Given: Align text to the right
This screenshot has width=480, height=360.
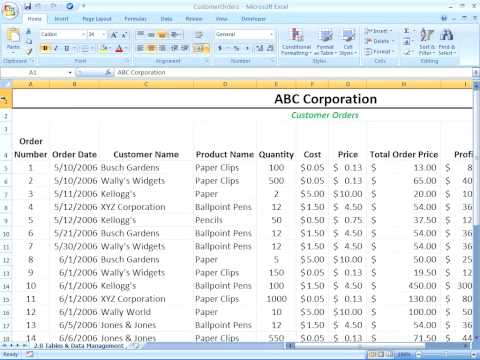Looking at the screenshot, I should click(162, 48).
